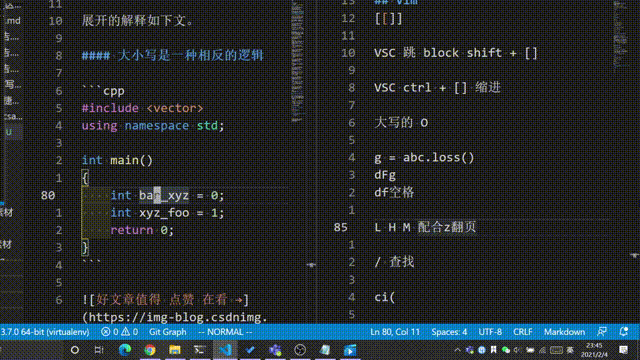The height and width of the screenshot is (360, 640).
Task: Click the 'dFg' line in right editor
Action: pyautogui.click(x=384, y=175)
